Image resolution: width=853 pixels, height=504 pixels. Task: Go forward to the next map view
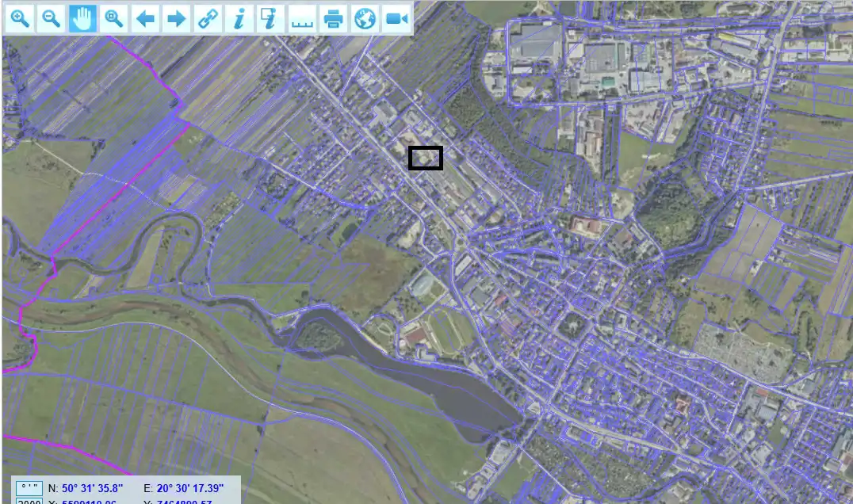(177, 18)
